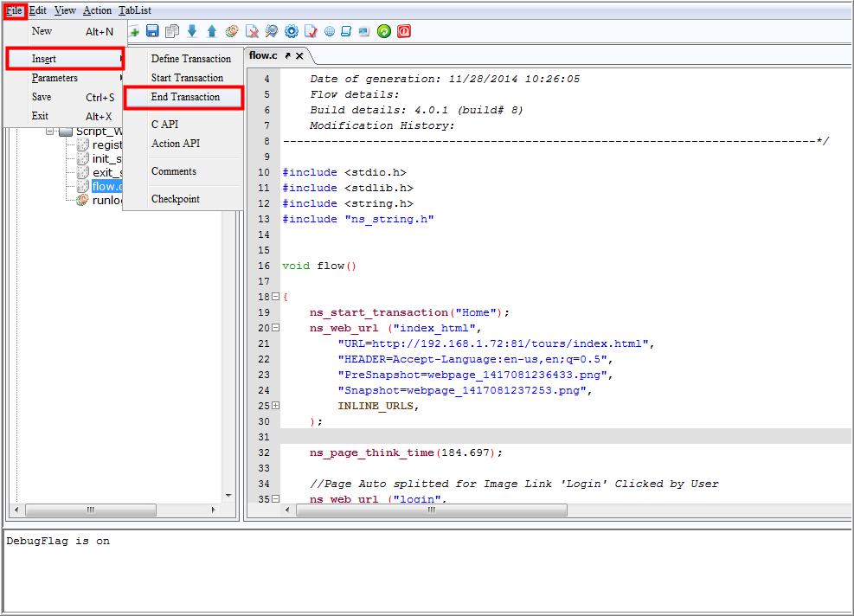Click the orange-green gear icon in toolbar
854x616 pixels.
pyautogui.click(x=232, y=31)
